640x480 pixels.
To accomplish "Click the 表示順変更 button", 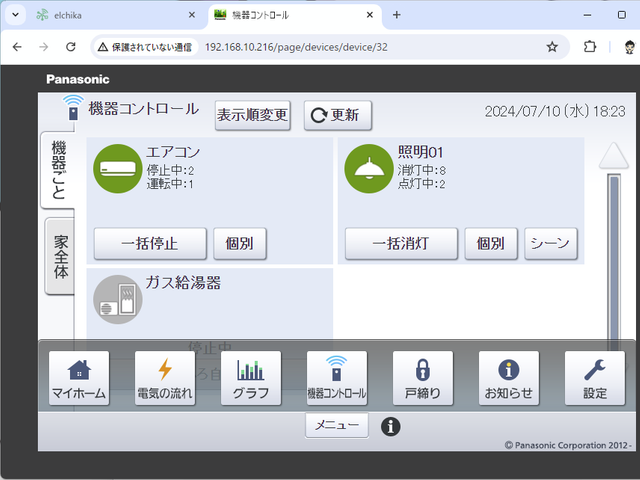I will point(253,115).
